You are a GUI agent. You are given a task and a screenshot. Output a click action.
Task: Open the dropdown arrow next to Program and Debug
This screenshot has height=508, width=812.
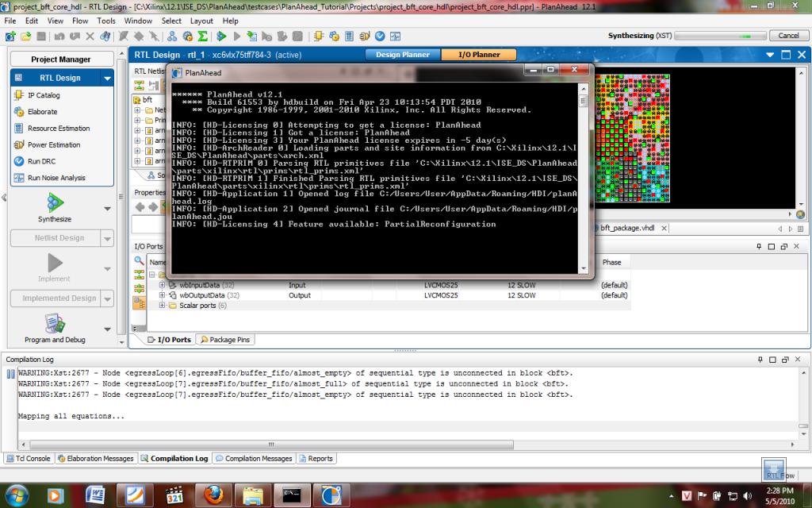(x=107, y=329)
